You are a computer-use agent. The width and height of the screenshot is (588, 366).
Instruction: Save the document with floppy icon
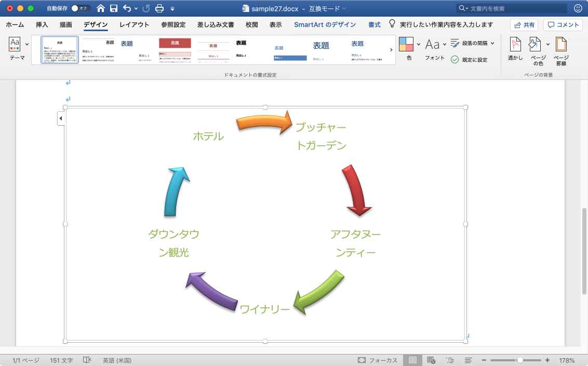(114, 8)
